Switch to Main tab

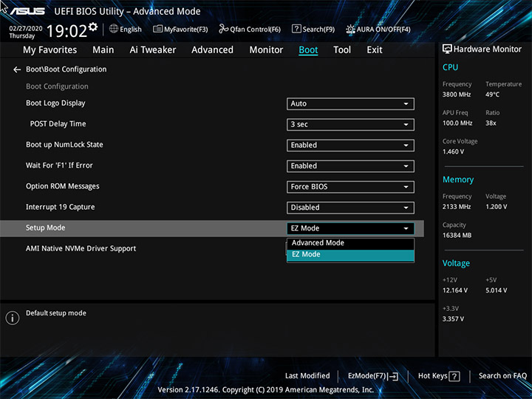coord(103,50)
